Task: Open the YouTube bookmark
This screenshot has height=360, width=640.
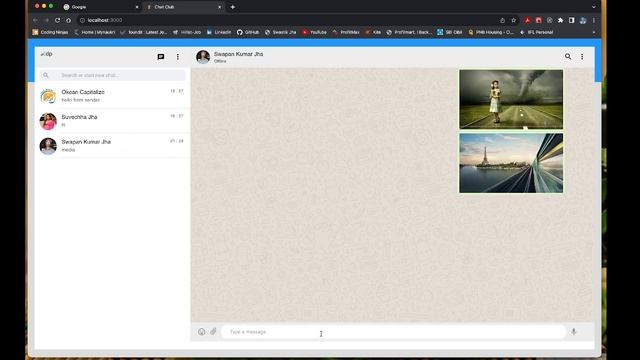Action: point(314,32)
